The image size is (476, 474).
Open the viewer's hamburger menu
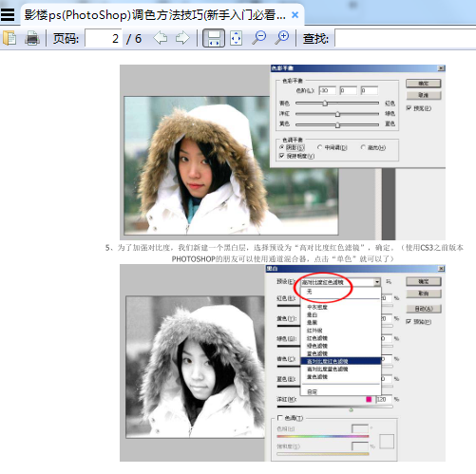coord(8,14)
